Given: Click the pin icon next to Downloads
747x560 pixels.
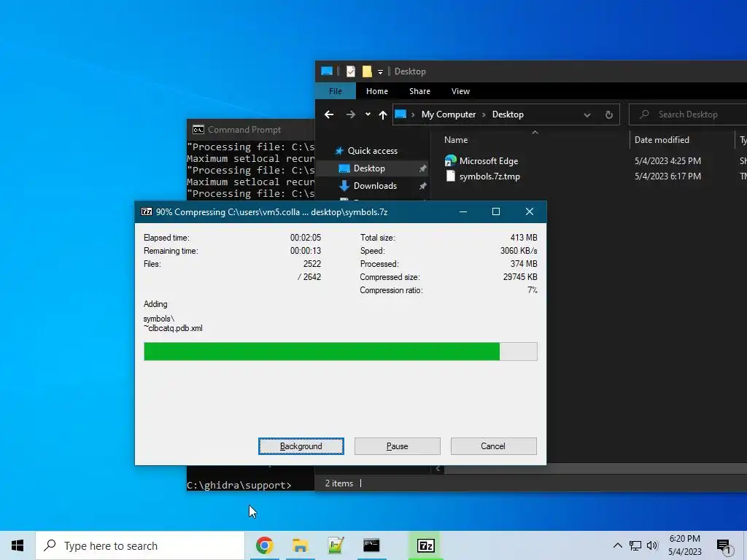Looking at the screenshot, I should click(x=422, y=186).
